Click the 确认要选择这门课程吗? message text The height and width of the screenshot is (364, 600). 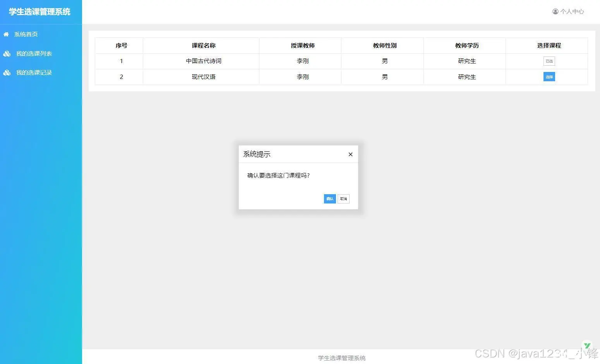279,176
